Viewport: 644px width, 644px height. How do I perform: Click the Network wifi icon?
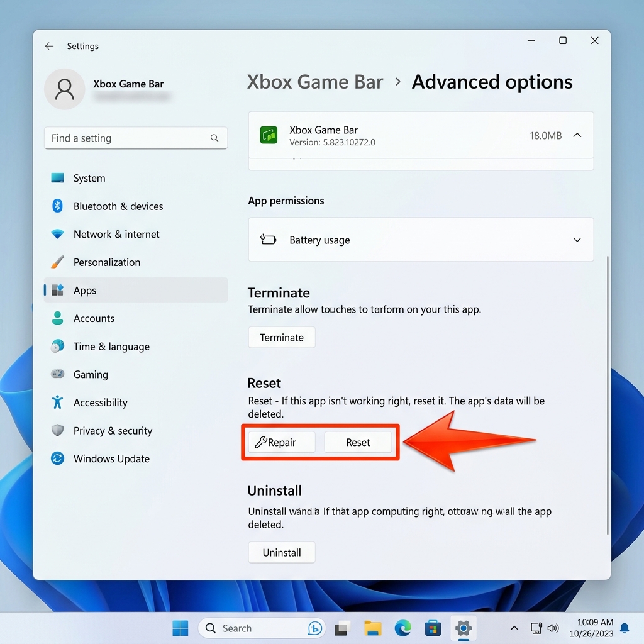[57, 234]
